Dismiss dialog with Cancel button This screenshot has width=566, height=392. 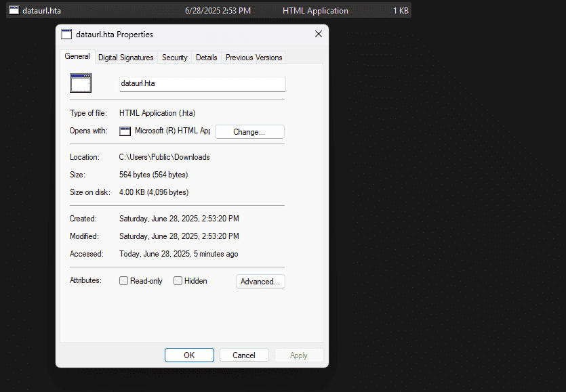[244, 355]
